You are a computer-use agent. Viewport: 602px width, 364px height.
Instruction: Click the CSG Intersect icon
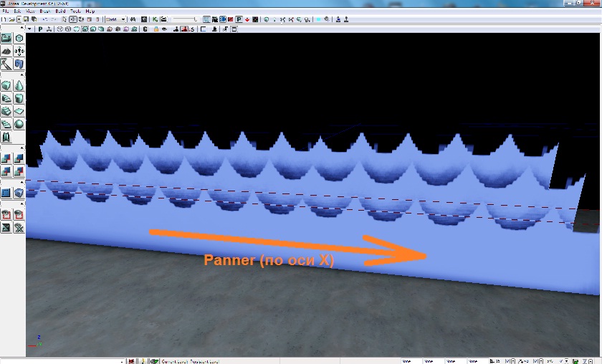(6, 171)
